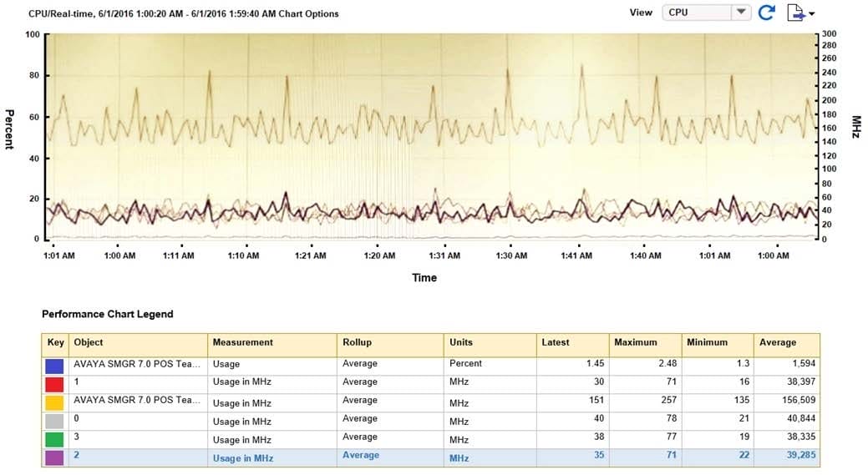Click the export chart icon
Image resolution: width=868 pixels, height=475 pixels.
(x=799, y=13)
